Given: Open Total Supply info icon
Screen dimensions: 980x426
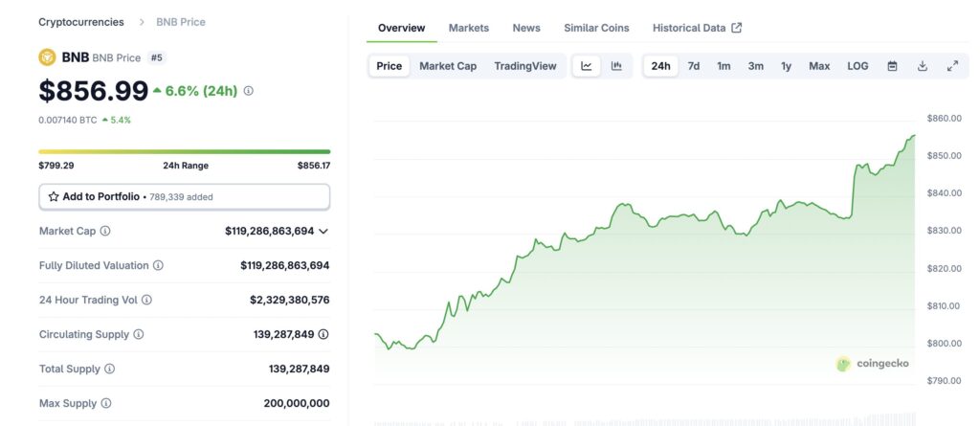Looking at the screenshot, I should (x=109, y=369).
